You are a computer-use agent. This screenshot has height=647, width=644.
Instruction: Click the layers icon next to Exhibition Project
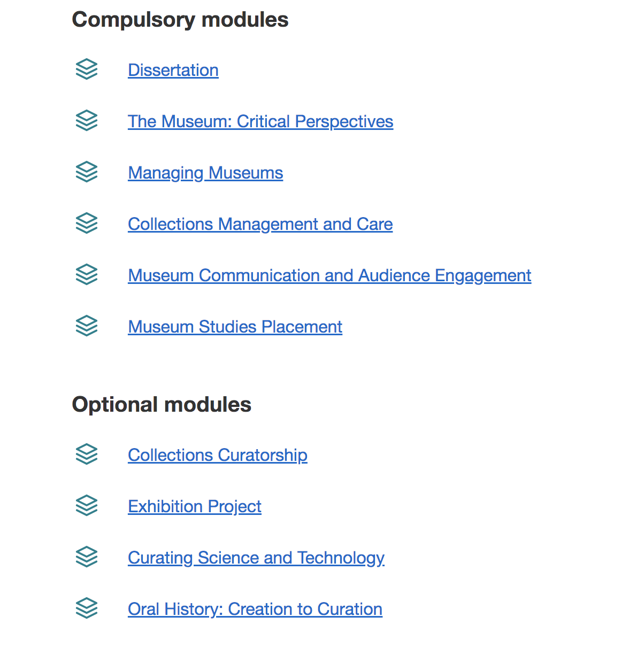[x=87, y=505]
